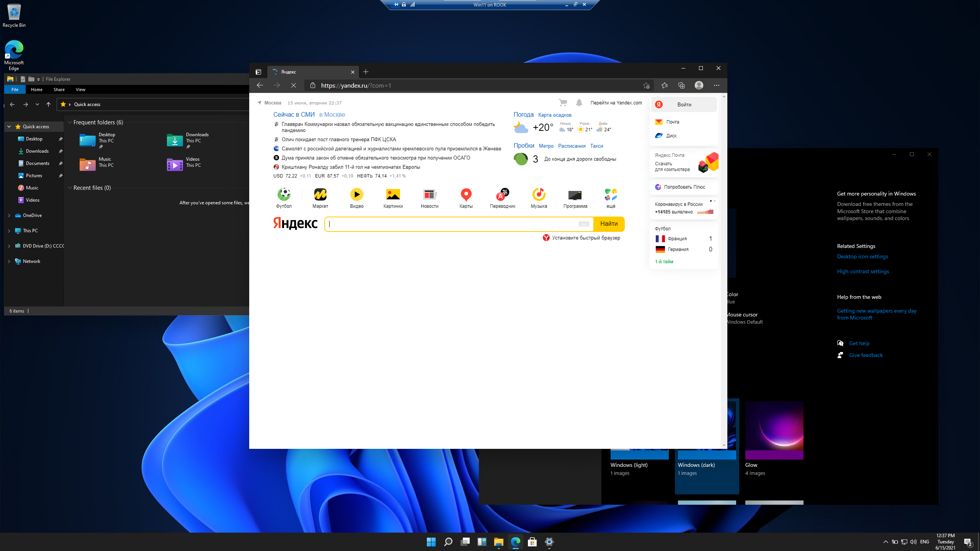Screen dimensions: 980x551
Task: Collapse Quick access tree node
Action: [x=9, y=126]
